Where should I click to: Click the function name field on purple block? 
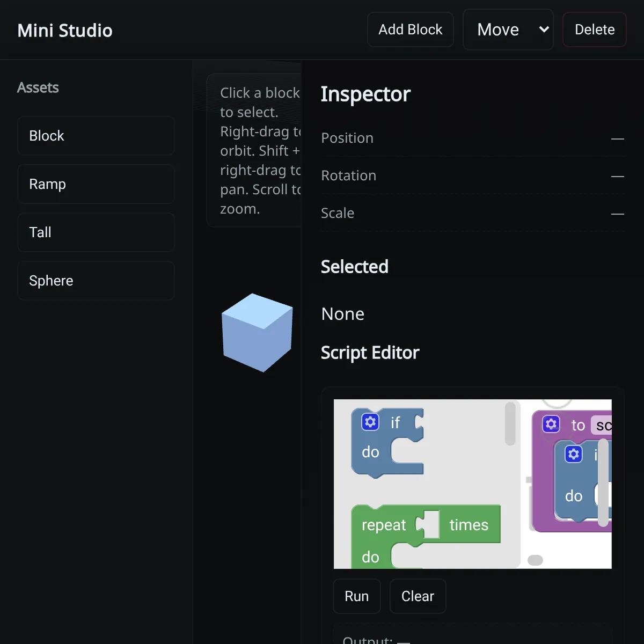[602, 426]
